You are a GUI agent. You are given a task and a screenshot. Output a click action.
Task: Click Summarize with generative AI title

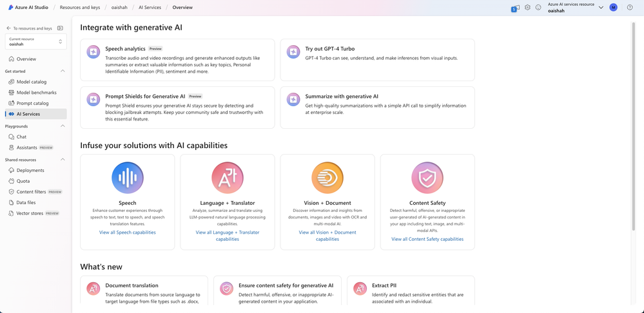[342, 97]
